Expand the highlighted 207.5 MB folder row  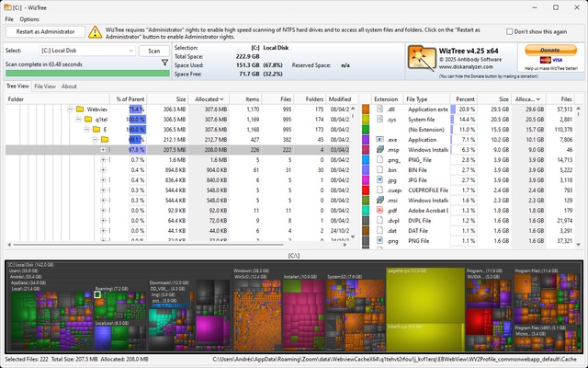tap(103, 149)
